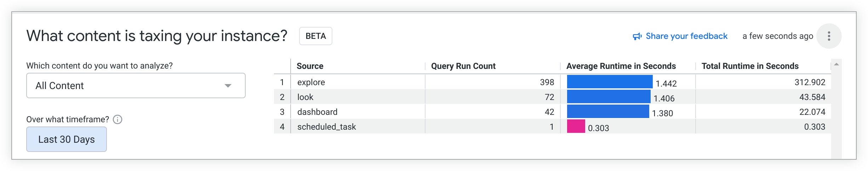Click the dashboard source cell
Screen dimensions: 868x171
[x=317, y=112]
